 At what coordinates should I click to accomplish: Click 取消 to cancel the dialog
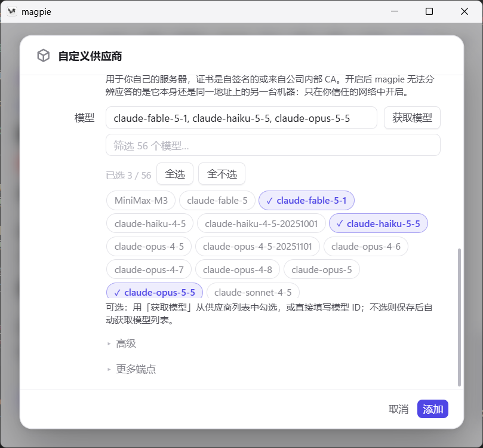[x=398, y=409]
